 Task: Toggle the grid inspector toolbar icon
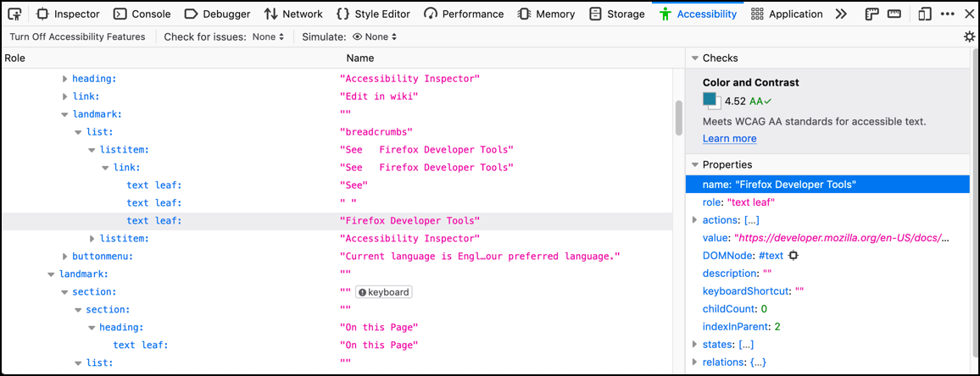(871, 14)
